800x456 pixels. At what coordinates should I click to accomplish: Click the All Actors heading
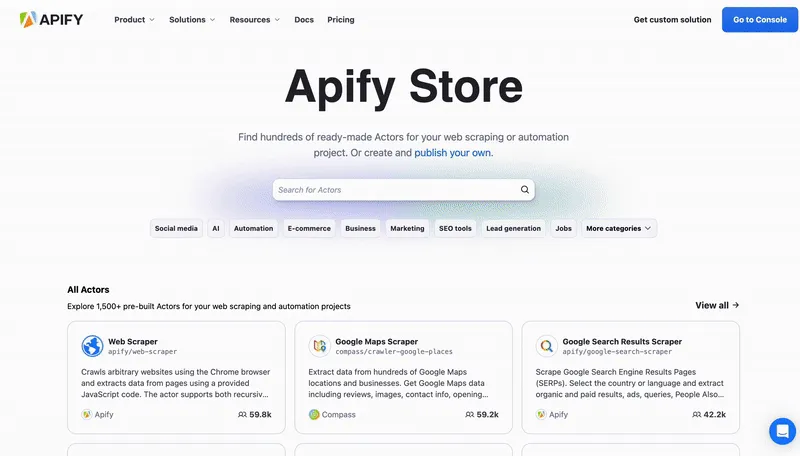[88, 289]
